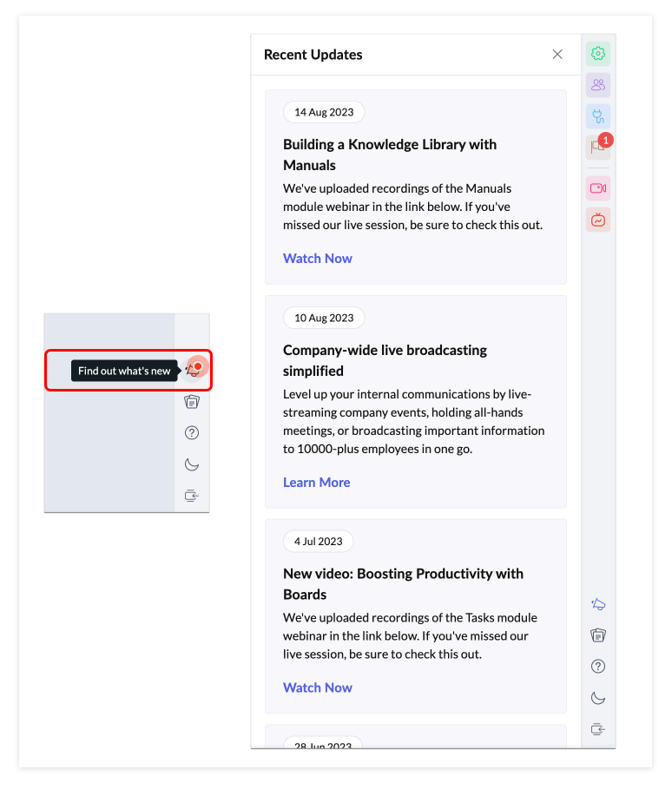Click the Tasks module webinar description text
The width and height of the screenshot is (672, 796).
tap(410, 636)
